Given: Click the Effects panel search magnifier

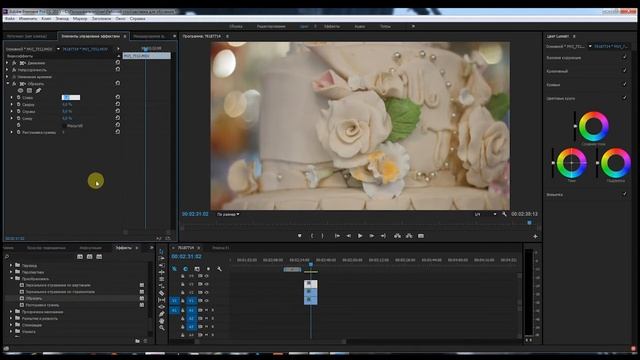Looking at the screenshot, I should click(7, 256).
